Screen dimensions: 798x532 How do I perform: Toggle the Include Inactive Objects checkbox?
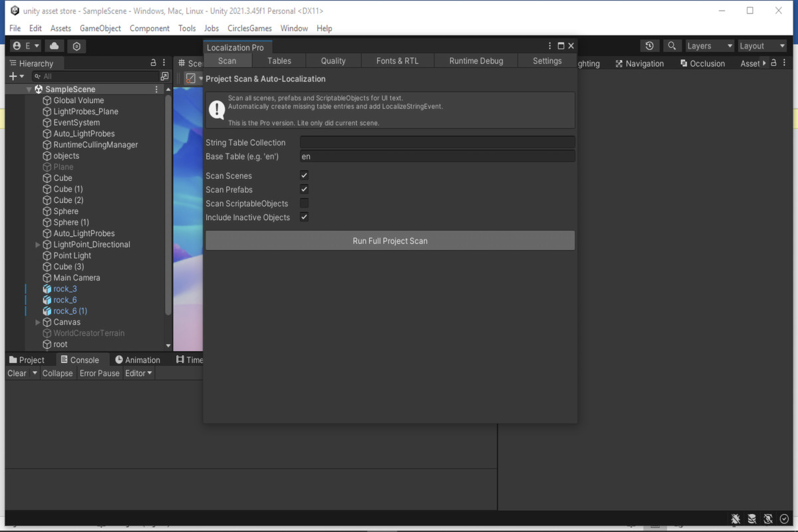304,217
